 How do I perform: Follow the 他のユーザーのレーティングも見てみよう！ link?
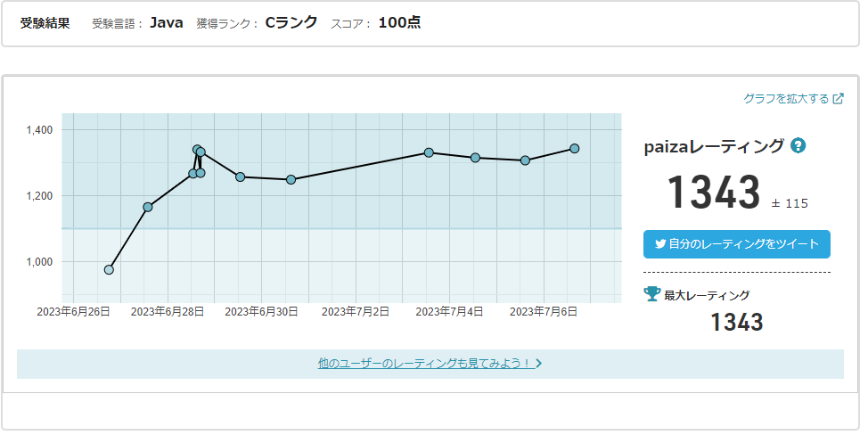(x=424, y=364)
